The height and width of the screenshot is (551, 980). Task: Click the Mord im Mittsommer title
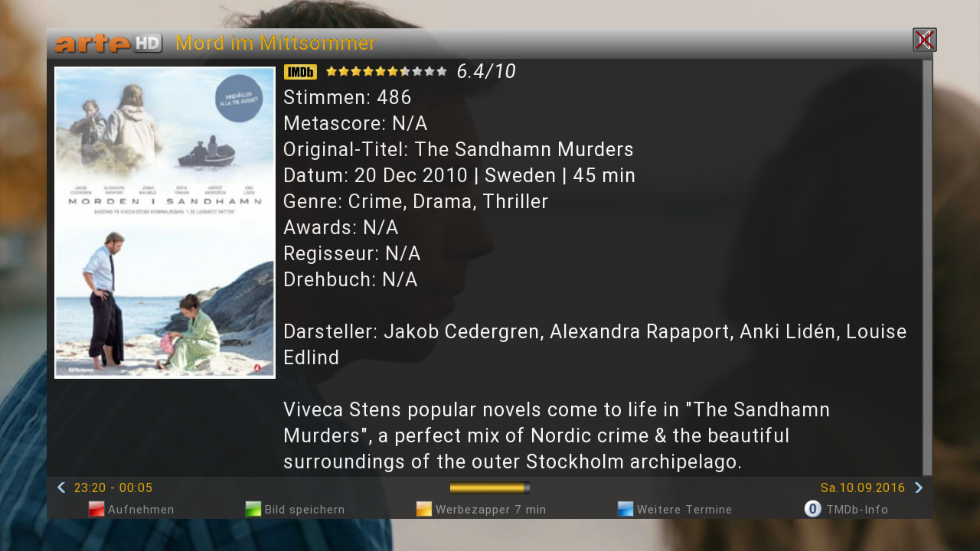pos(276,43)
